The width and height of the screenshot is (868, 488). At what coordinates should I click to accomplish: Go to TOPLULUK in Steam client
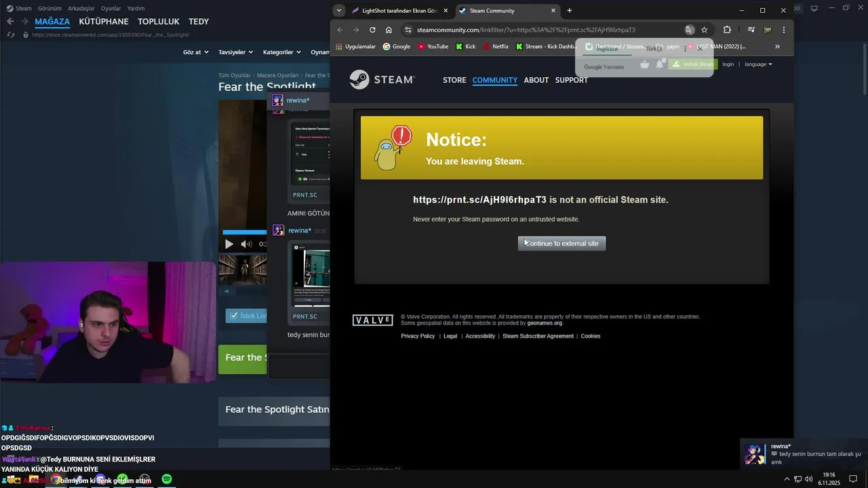pyautogui.click(x=159, y=22)
